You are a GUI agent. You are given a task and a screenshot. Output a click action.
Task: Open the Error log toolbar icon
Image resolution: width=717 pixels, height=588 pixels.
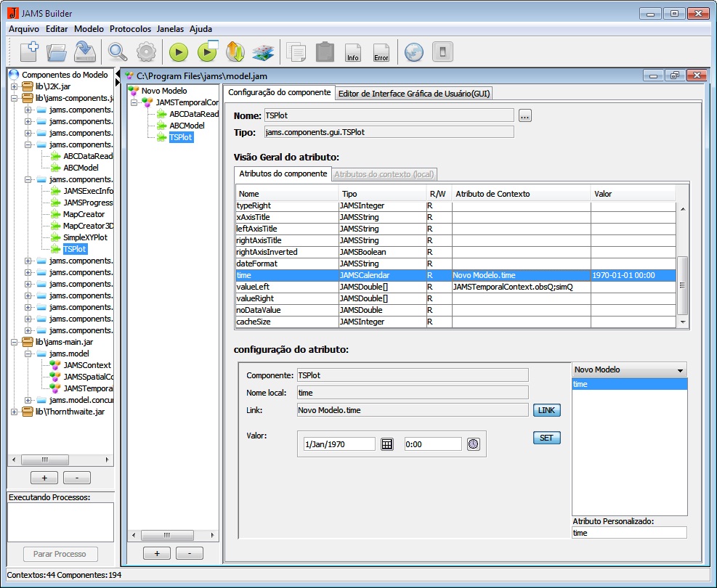click(381, 52)
